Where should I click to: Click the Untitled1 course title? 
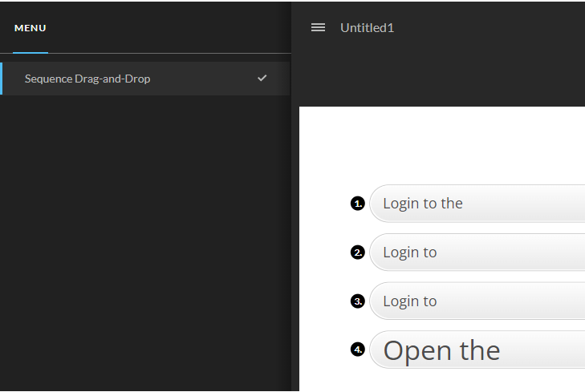(x=367, y=28)
